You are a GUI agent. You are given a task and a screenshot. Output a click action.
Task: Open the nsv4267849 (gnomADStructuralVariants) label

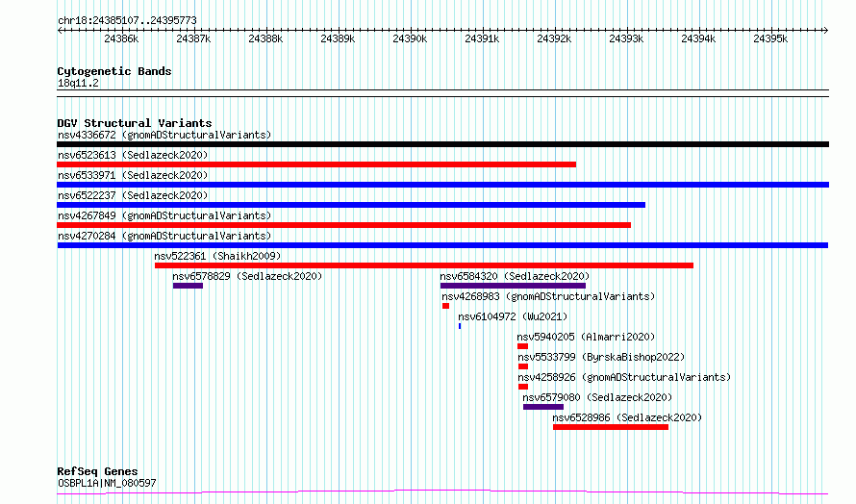point(164,215)
